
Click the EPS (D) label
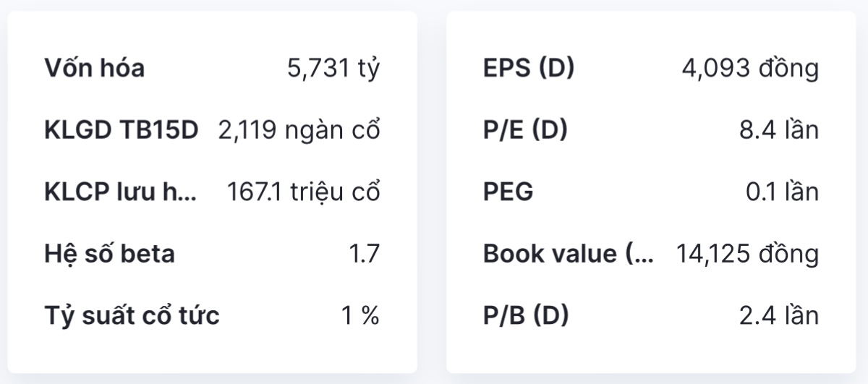pos(528,69)
